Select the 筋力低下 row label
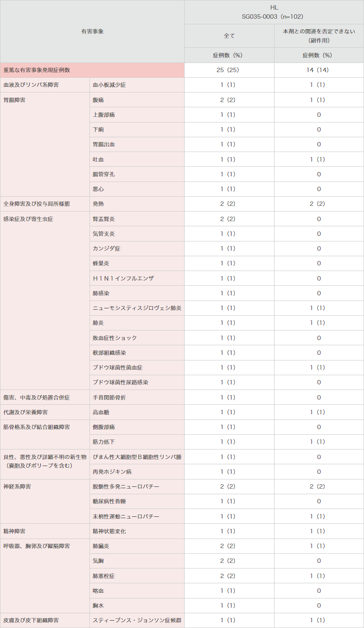This screenshot has height=628, width=364. [x=137, y=442]
